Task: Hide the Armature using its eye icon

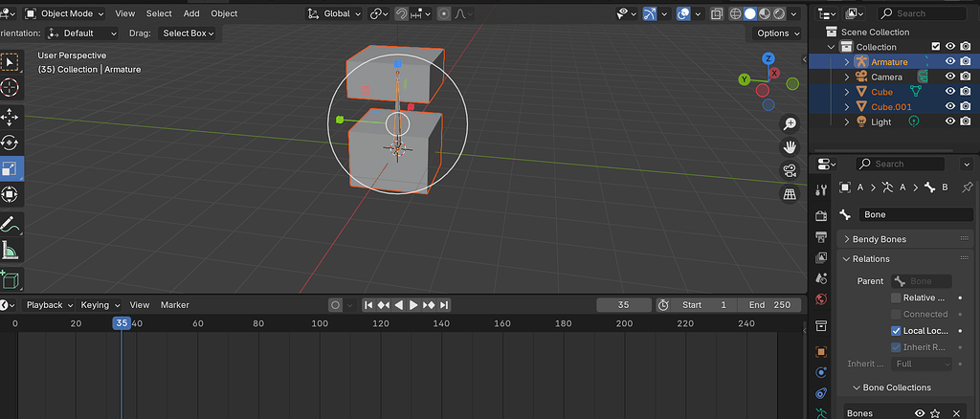Action: click(950, 61)
